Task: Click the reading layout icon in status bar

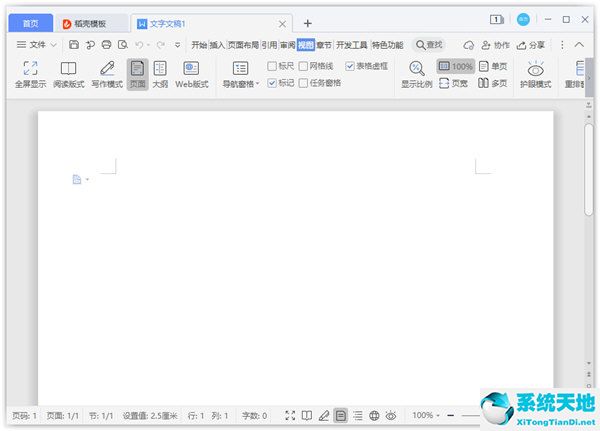Action: (307, 415)
